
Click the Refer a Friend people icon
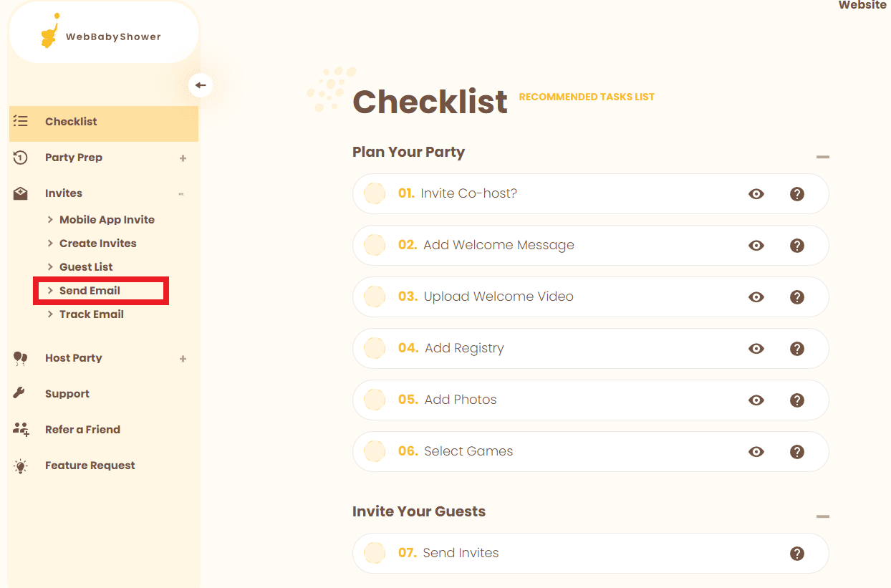tap(21, 430)
